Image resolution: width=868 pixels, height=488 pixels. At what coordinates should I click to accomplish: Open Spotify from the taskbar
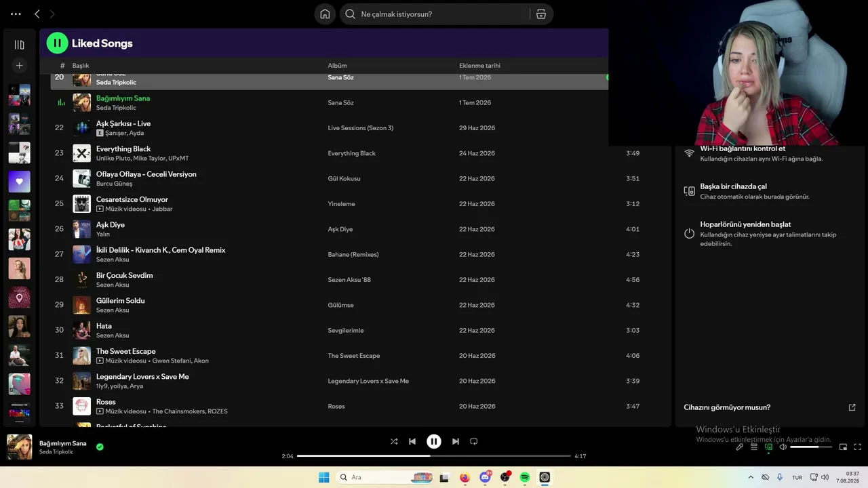525,477
